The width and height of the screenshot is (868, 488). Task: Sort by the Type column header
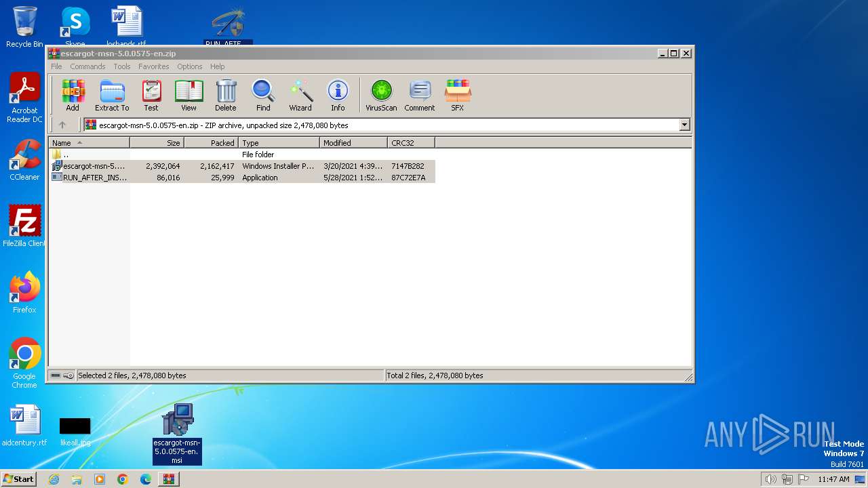[279, 143]
